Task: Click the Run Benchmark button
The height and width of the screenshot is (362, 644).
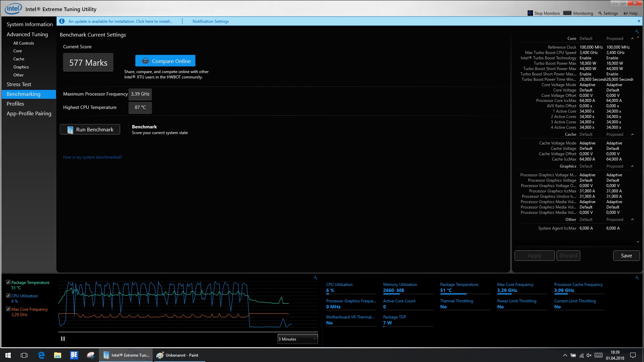Action: point(90,129)
